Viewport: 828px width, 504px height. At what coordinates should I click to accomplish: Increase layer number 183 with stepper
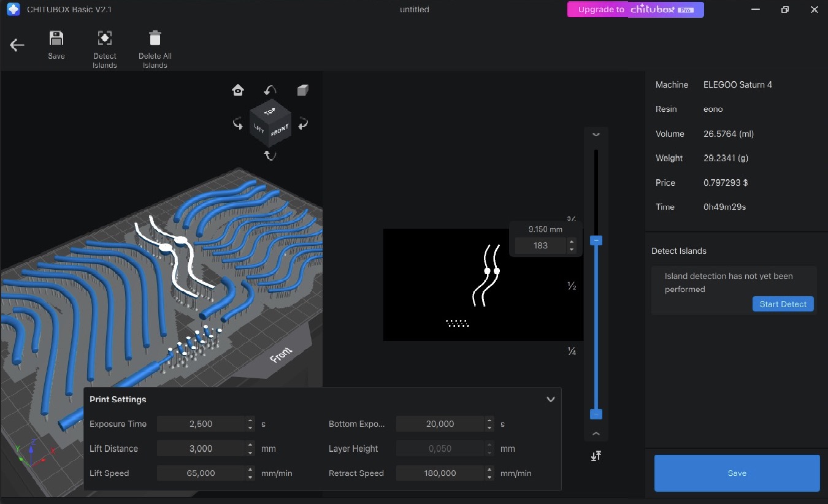coord(572,242)
